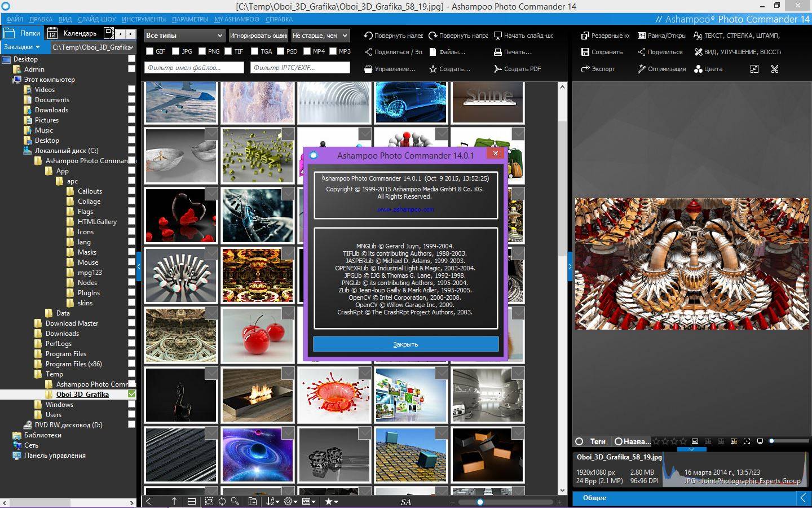Open the Не старше, чем dropdown
This screenshot has height=508, width=812.
(320, 36)
